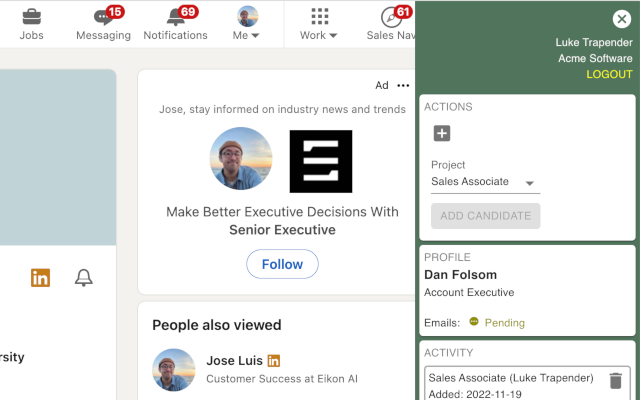Expand the Me profile dropdown
The image size is (640, 400).
[247, 23]
